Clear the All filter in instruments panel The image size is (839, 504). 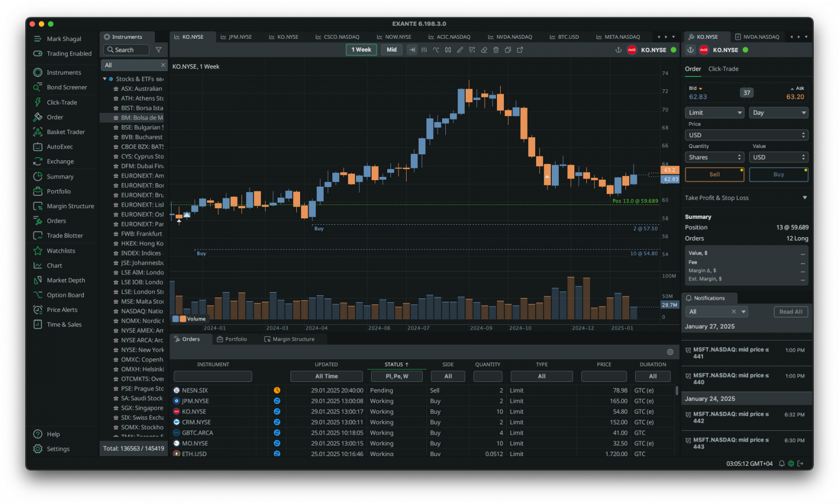point(163,65)
